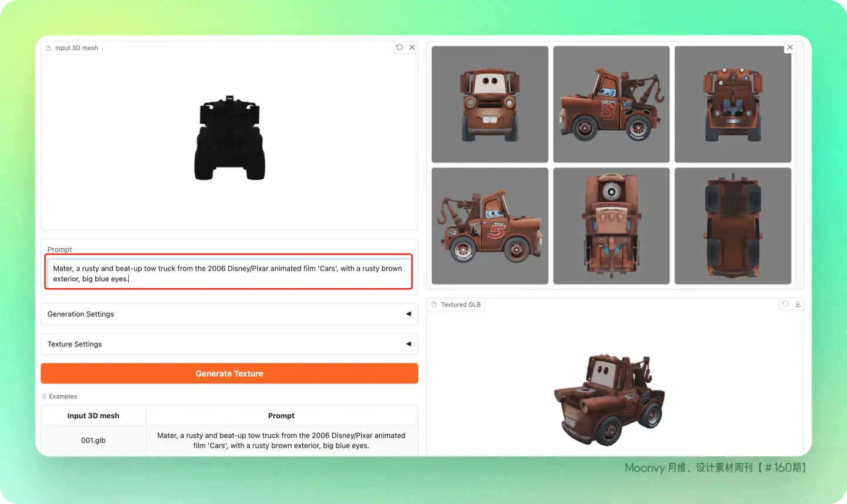Click the Examples list icon
Image resolution: width=847 pixels, height=504 pixels.
point(44,396)
